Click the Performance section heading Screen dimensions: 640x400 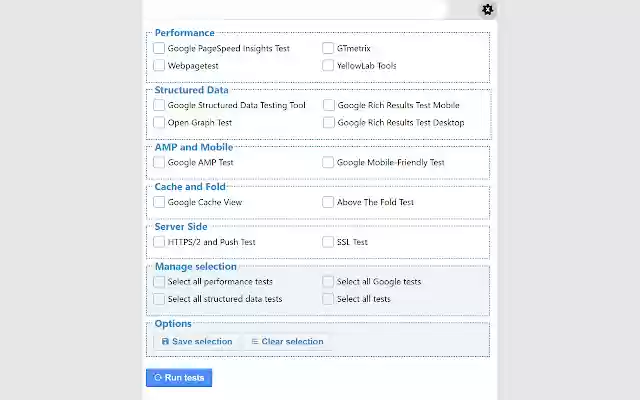(184, 33)
